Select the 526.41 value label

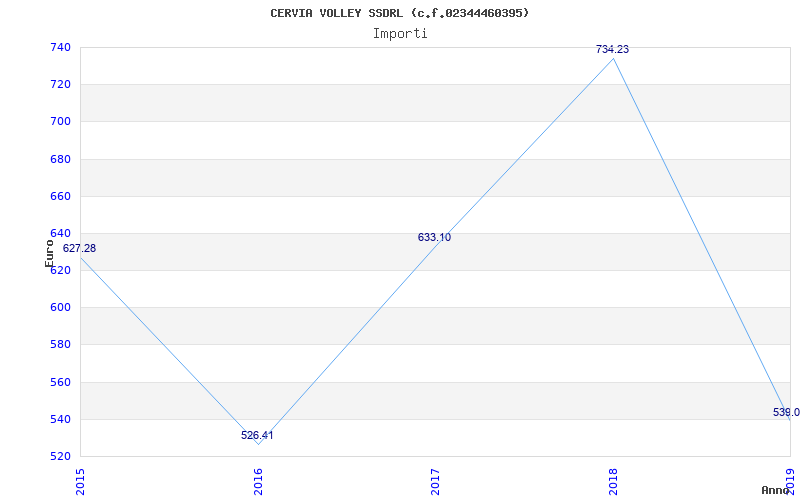(257, 435)
